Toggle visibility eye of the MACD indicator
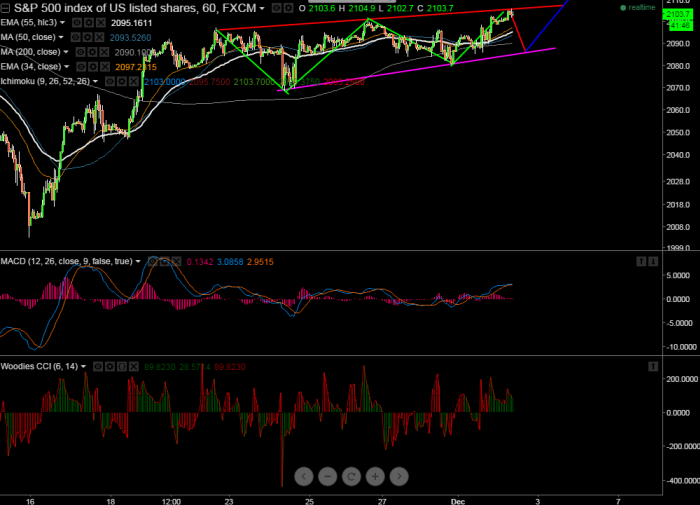 tap(153, 262)
